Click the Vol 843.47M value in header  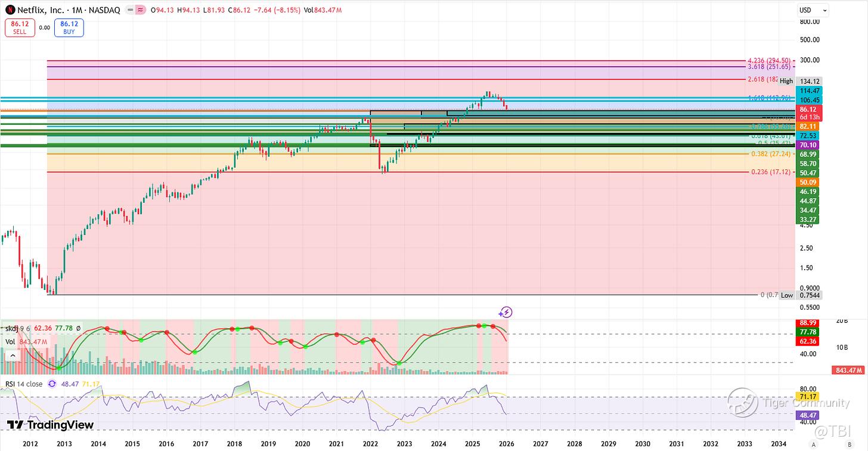click(322, 10)
